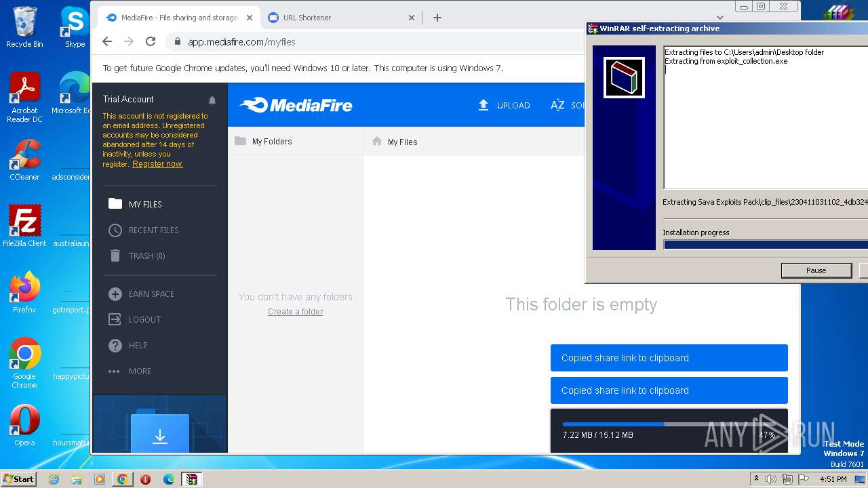This screenshot has height=488, width=868.
Task: Open HELP in the sidebar
Action: click(x=127, y=345)
